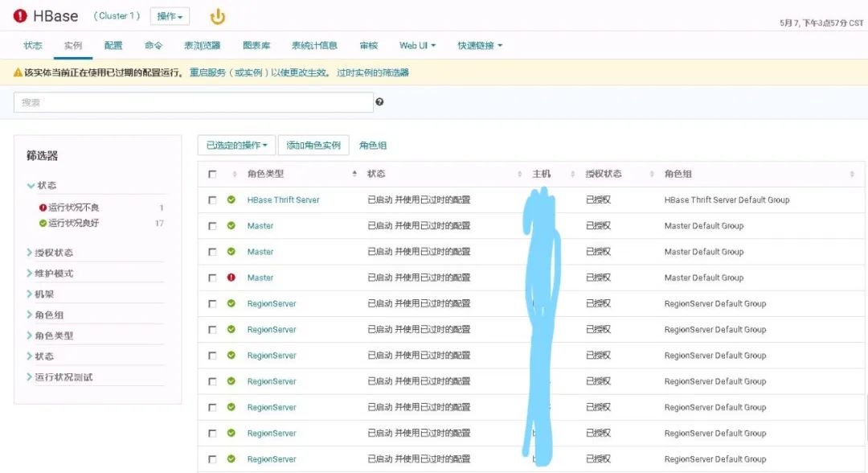Open the 图表库 tab
Screen dimensions: 868x473
(x=256, y=45)
